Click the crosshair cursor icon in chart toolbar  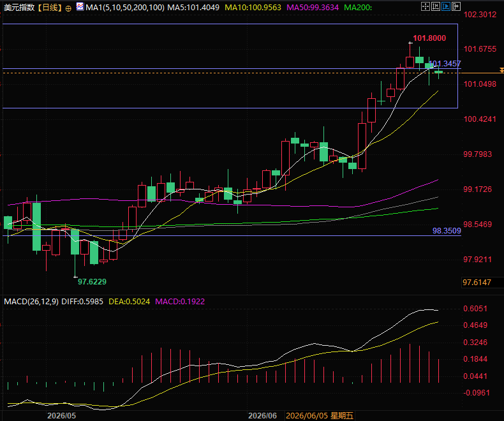tap(426, 6)
